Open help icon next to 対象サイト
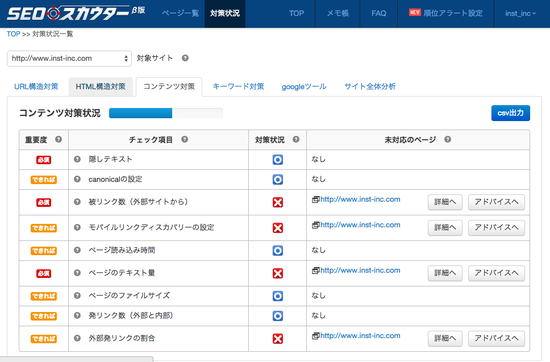Viewport: 550px width, 362px height. coord(185,58)
